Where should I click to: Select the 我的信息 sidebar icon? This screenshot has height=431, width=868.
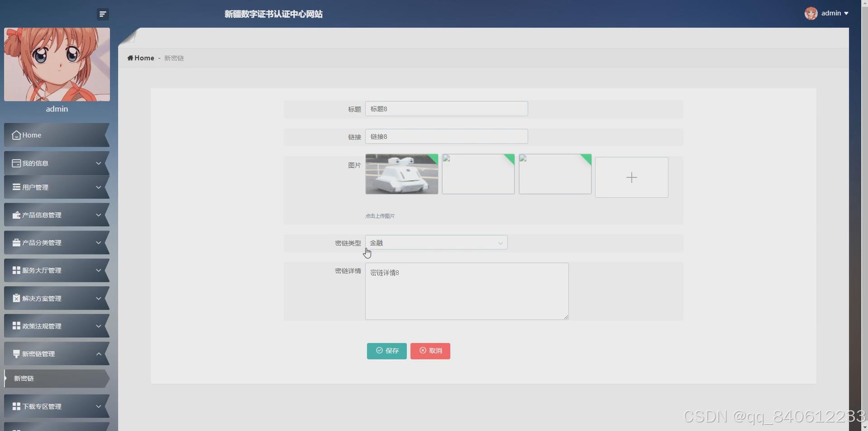[x=16, y=163]
